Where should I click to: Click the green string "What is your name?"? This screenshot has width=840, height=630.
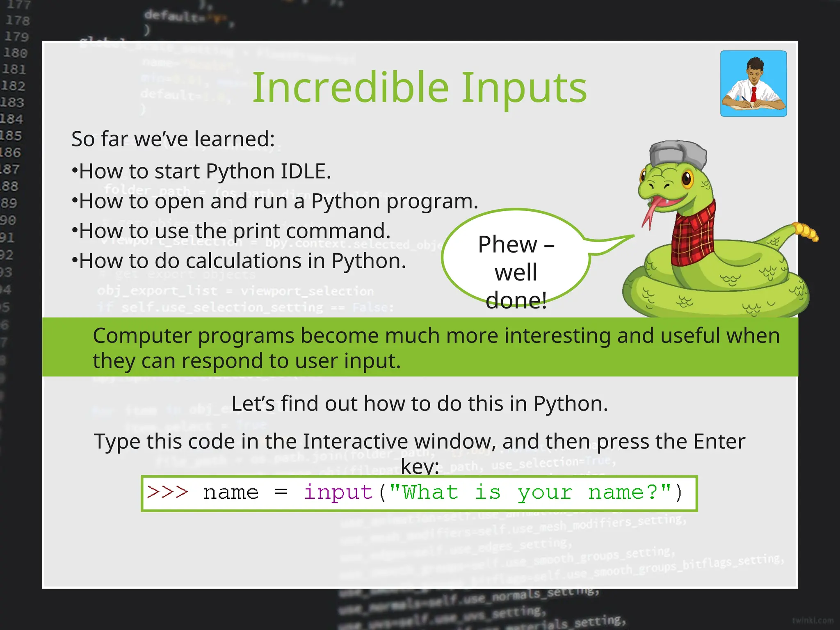coord(530,492)
